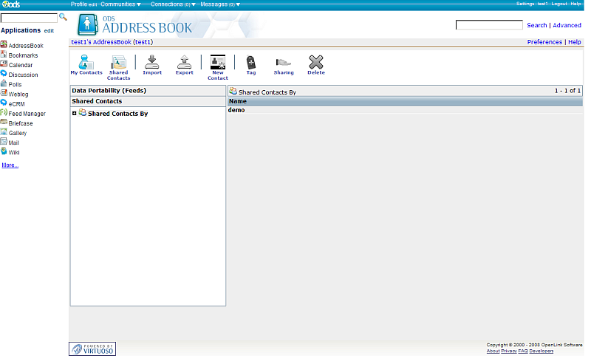Open the Preferences link
Viewport: 591px width, 364px height.
click(x=544, y=42)
